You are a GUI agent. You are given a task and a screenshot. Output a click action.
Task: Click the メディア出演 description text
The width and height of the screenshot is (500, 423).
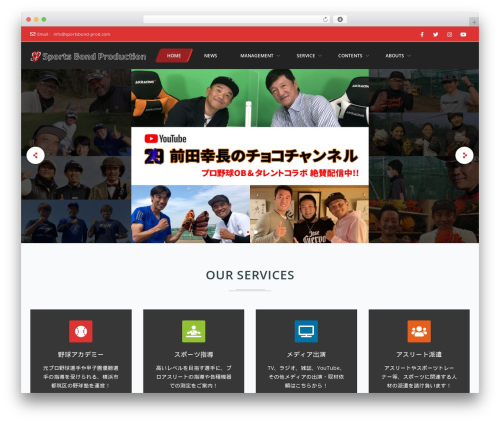tap(306, 377)
